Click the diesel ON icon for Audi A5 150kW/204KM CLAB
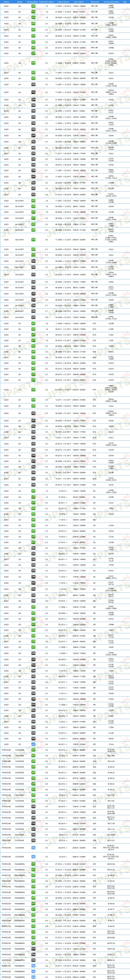 coord(33,473)
